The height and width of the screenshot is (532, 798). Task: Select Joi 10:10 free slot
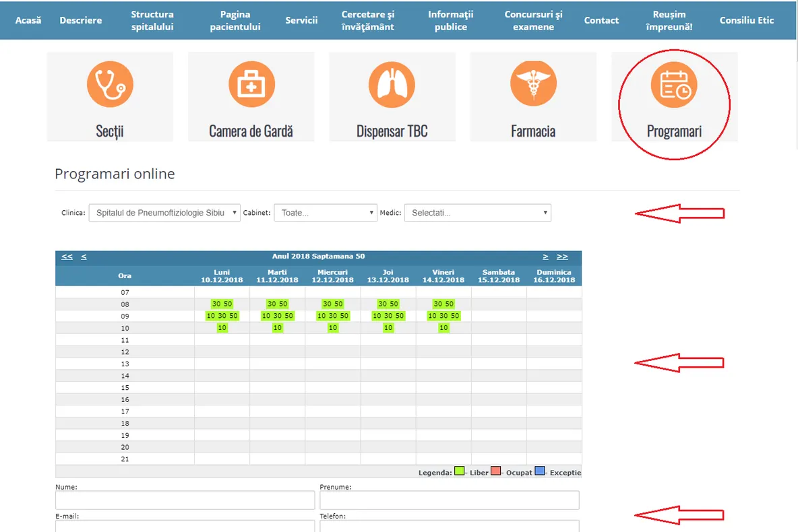click(388, 327)
